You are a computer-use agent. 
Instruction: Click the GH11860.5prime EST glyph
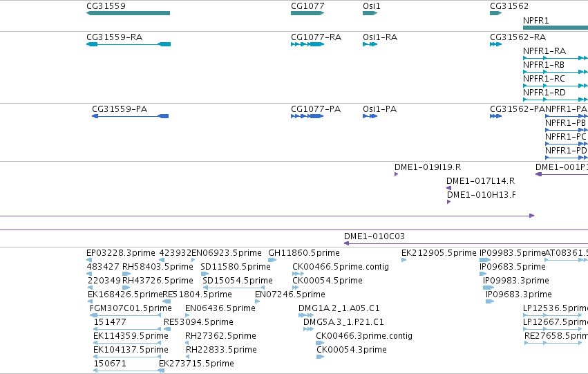tap(272, 260)
